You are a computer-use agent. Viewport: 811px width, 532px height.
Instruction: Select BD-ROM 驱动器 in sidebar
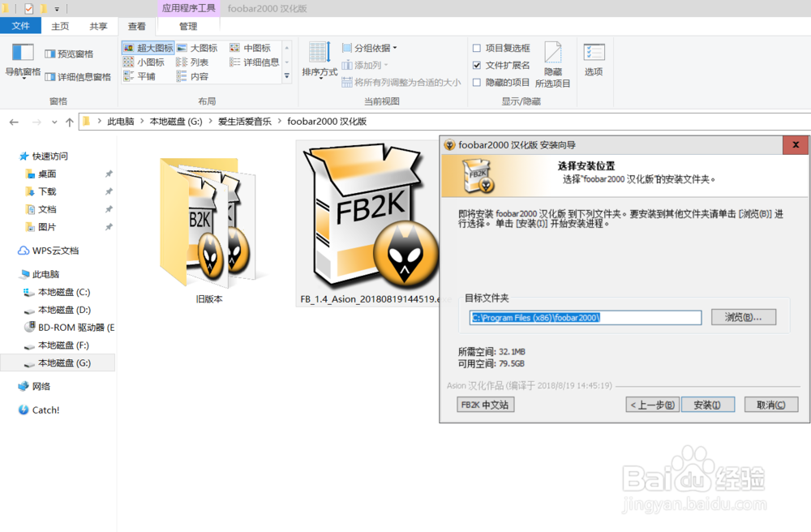coord(69,328)
